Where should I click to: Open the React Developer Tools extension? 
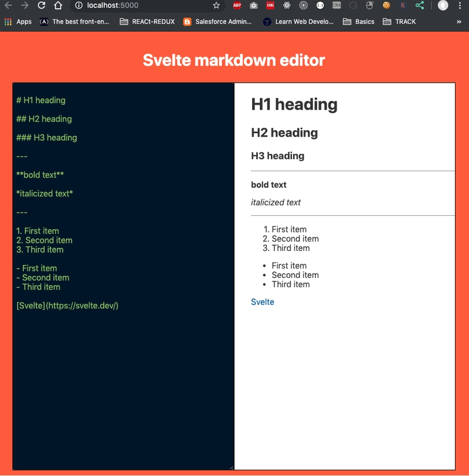(x=287, y=5)
